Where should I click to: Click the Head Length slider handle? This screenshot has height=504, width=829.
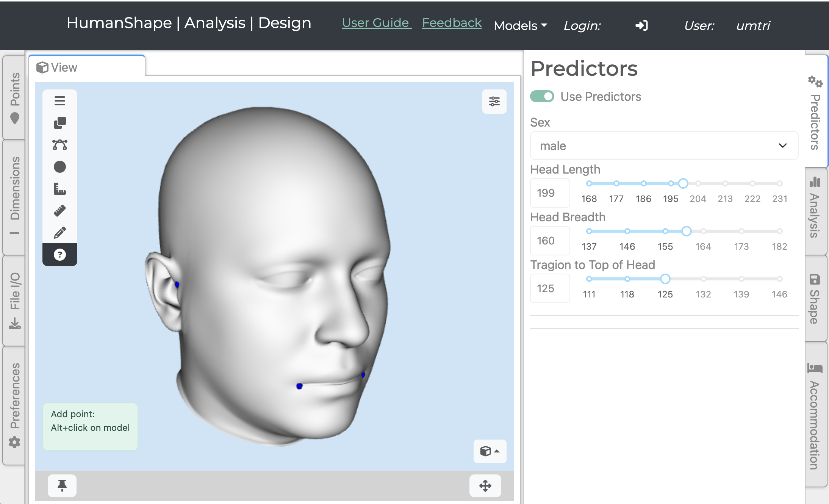[x=683, y=183]
